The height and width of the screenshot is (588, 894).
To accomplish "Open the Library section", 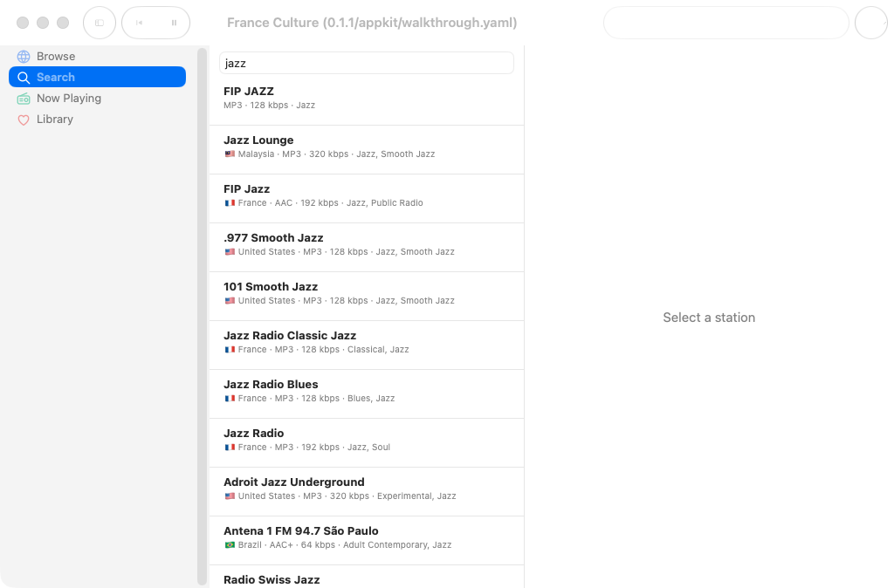I will click(x=97, y=119).
